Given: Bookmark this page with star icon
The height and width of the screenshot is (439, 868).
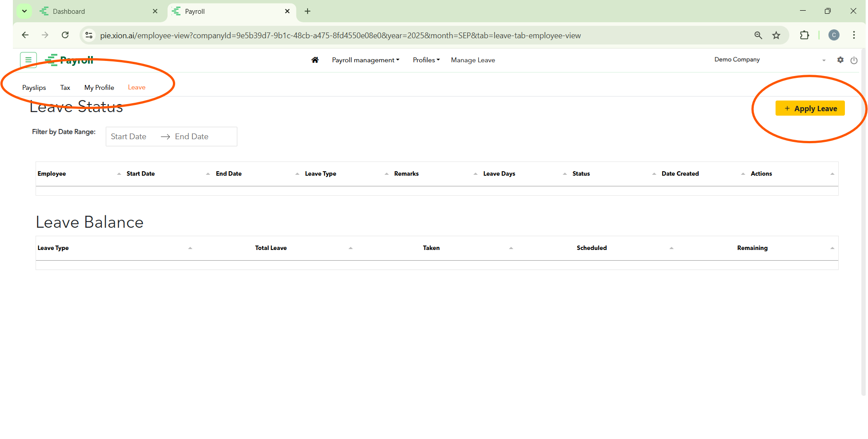Looking at the screenshot, I should pyautogui.click(x=776, y=36).
